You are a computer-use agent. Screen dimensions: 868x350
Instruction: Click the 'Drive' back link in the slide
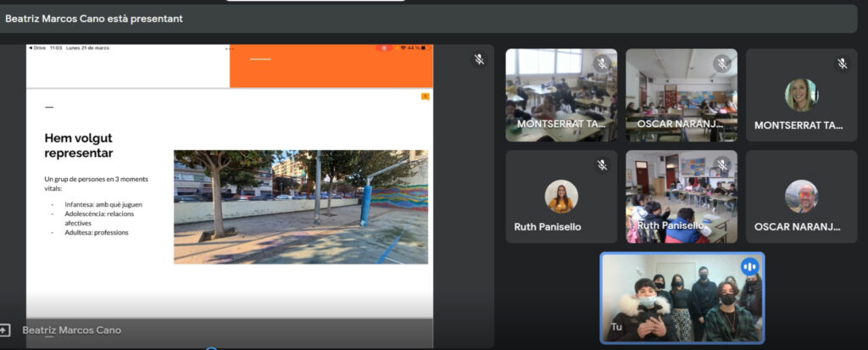click(37, 48)
